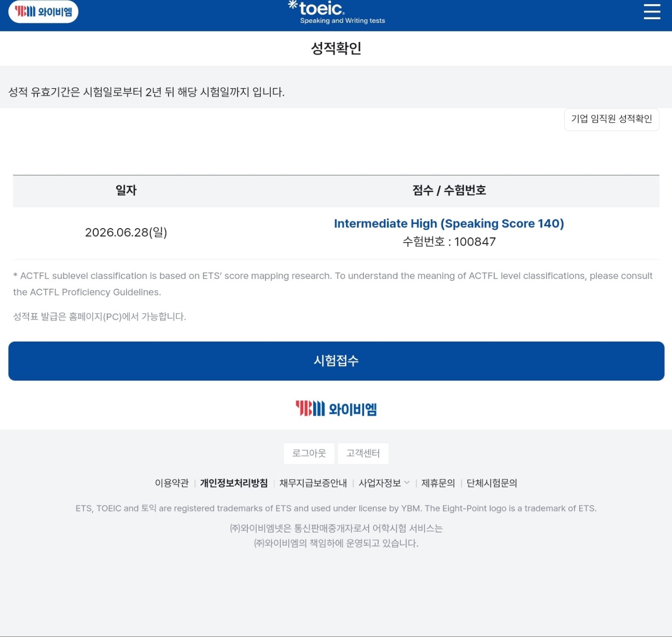Open 제휴문의 footer link

(438, 483)
